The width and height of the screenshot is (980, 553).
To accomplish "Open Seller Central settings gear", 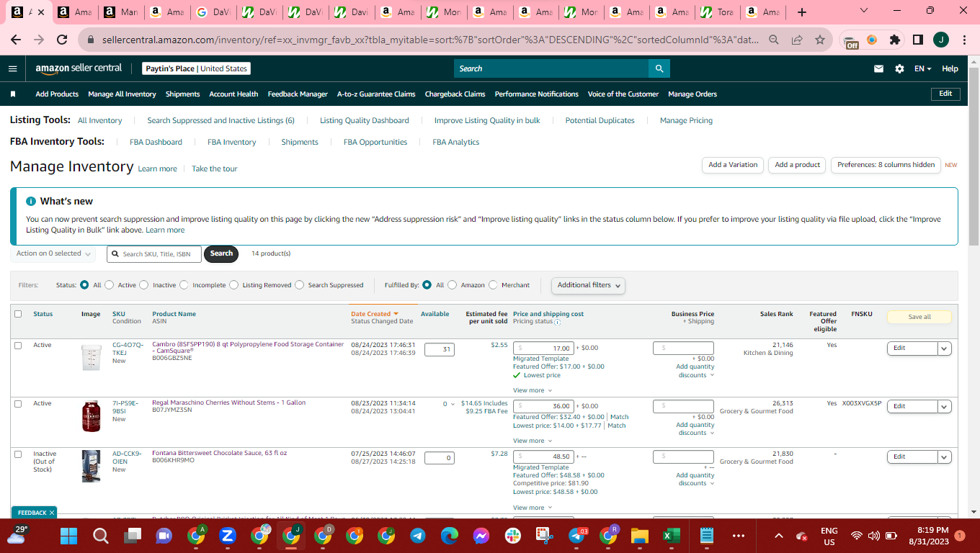I will click(x=899, y=68).
